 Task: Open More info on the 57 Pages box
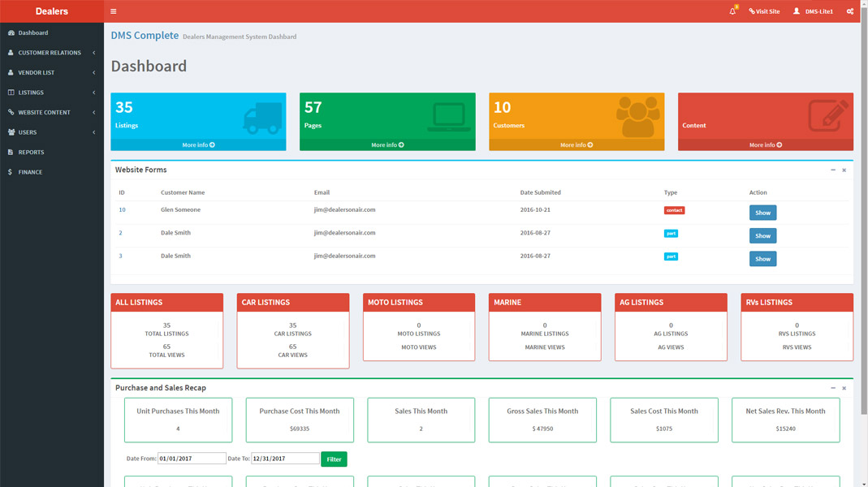tap(386, 144)
